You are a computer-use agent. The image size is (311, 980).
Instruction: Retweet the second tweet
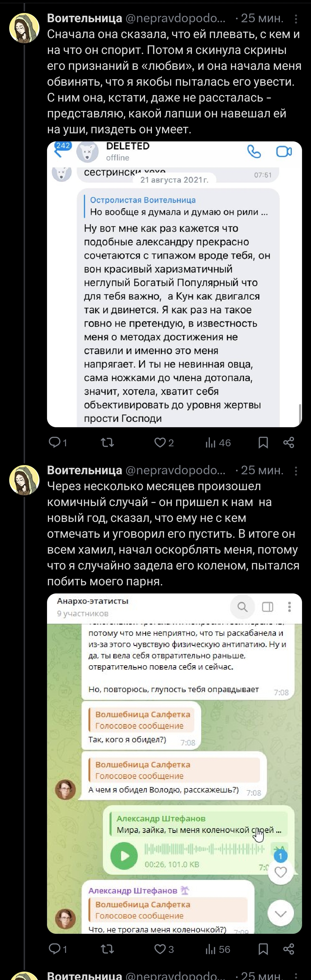click(107, 949)
